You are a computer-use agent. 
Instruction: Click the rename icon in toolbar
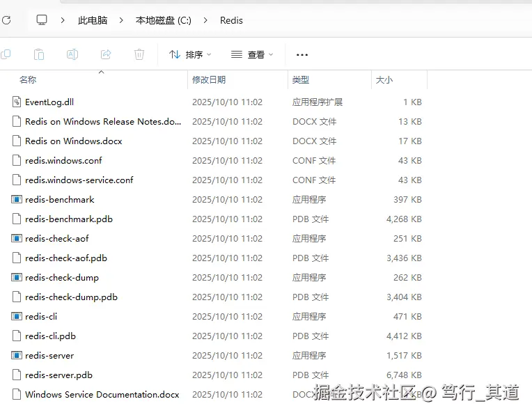(72, 54)
